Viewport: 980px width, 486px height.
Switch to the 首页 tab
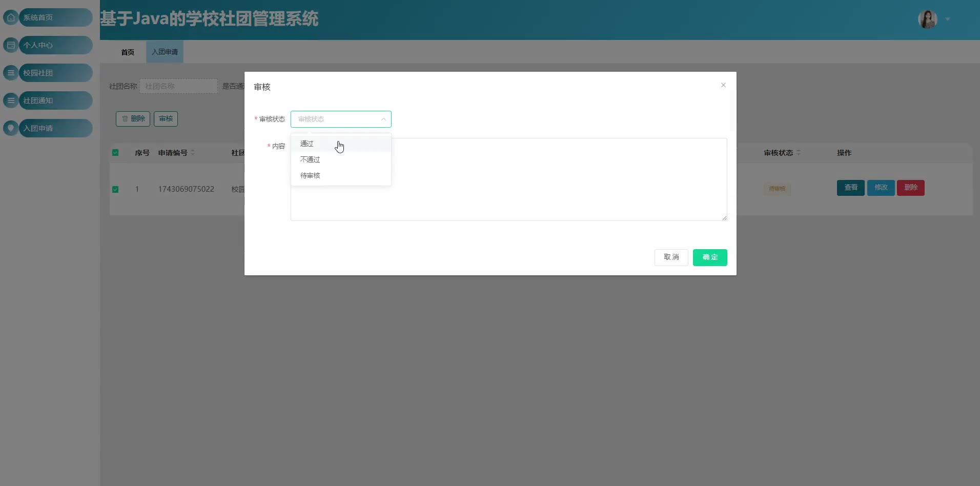point(128,52)
